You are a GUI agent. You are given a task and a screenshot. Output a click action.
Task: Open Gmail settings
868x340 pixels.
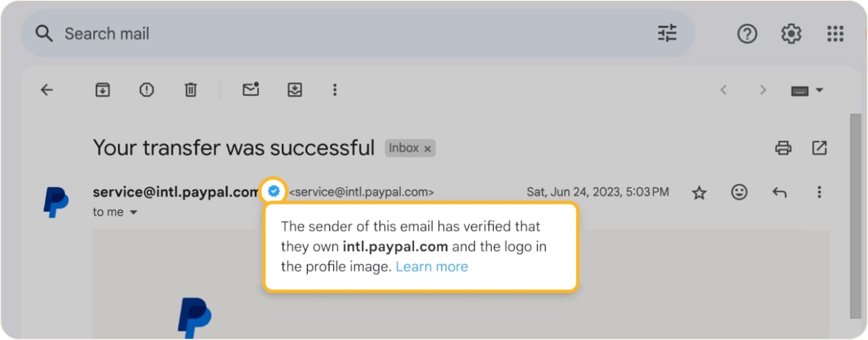(x=791, y=34)
